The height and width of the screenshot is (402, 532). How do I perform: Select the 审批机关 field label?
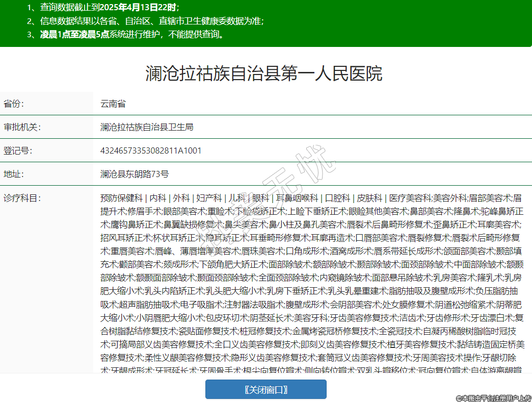[x=21, y=127]
